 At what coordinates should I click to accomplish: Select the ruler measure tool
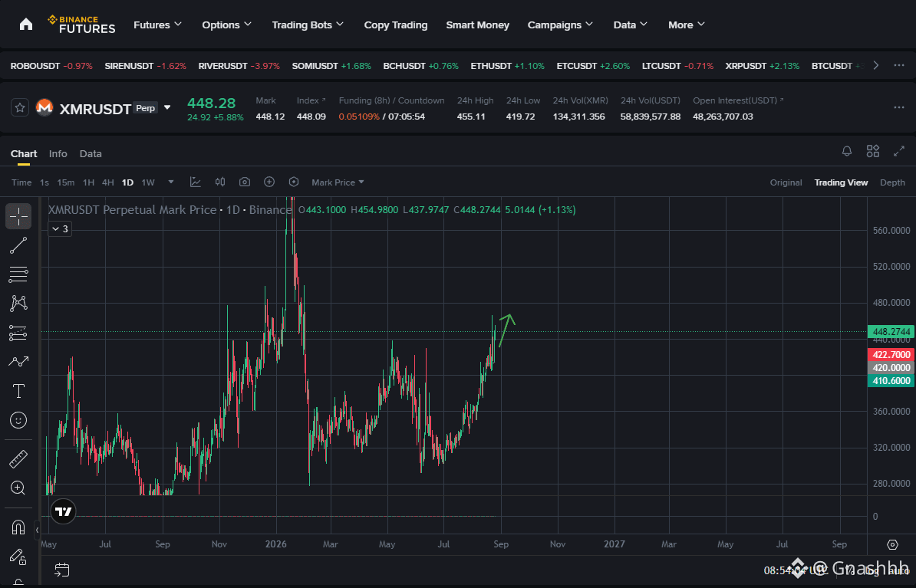[18, 459]
